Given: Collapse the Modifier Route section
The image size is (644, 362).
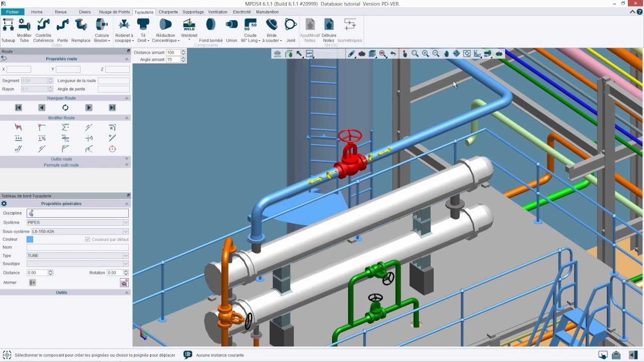Looking at the screenshot, I should (x=127, y=118).
